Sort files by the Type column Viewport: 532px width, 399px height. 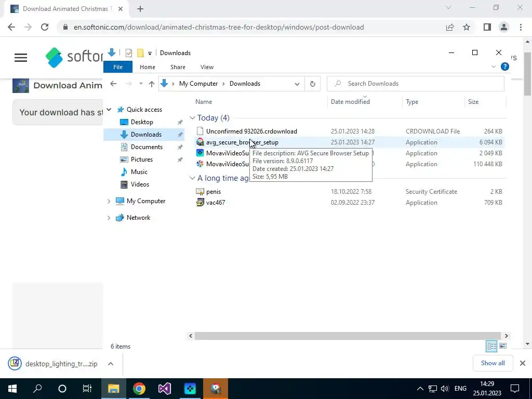coord(412,102)
